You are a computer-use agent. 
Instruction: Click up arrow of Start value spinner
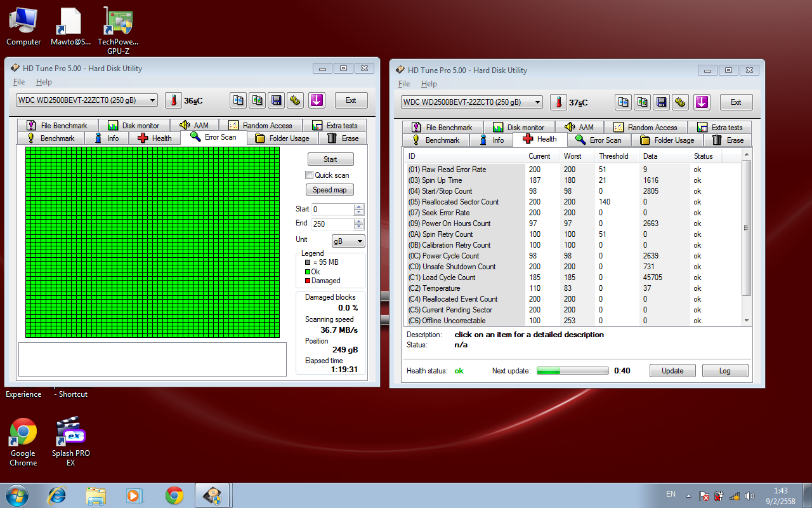[359, 206]
